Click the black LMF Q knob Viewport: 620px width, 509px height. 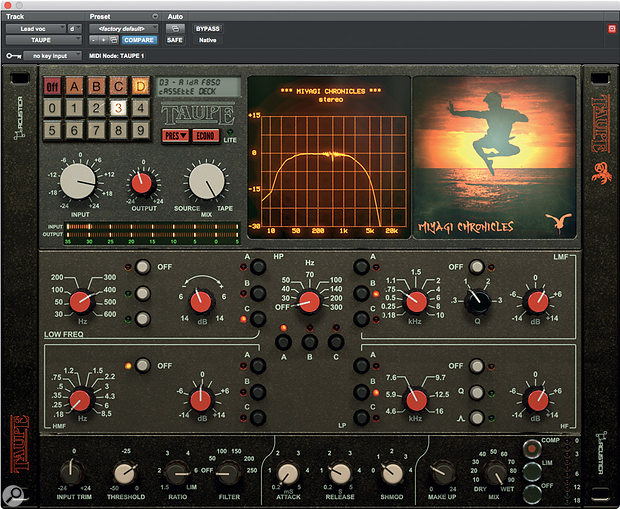point(477,301)
